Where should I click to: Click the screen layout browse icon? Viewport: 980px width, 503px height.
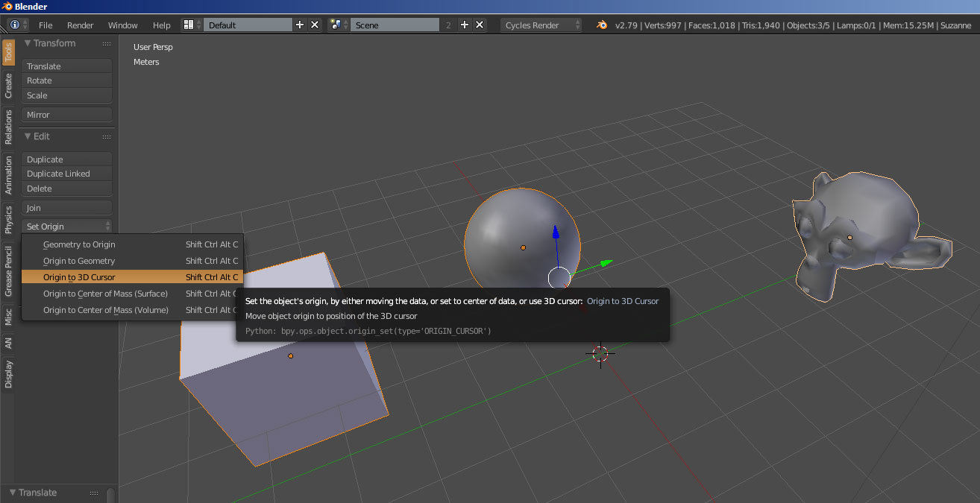point(192,25)
